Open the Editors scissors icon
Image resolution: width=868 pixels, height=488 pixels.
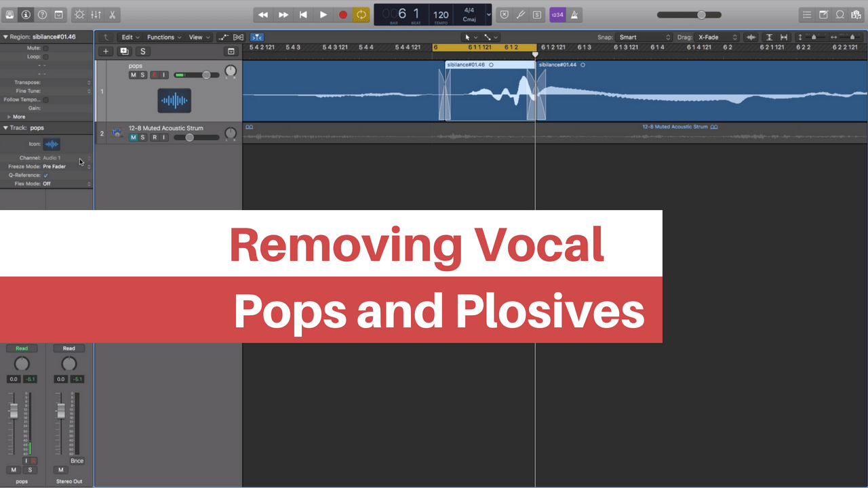(x=113, y=14)
